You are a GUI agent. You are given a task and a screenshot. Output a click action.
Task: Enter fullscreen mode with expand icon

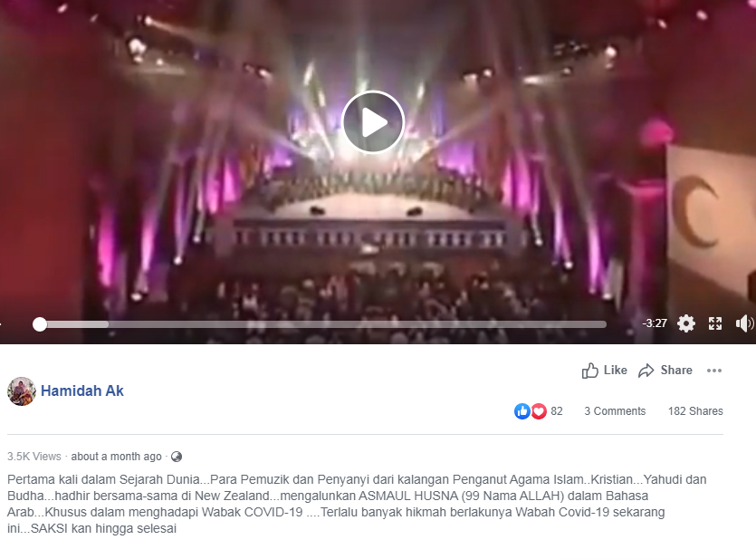[715, 323]
